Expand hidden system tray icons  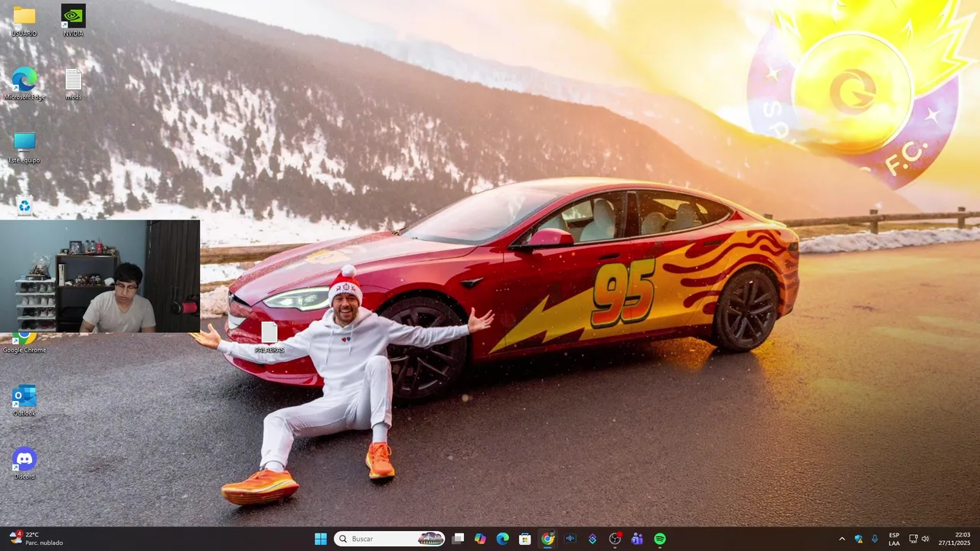(x=842, y=539)
